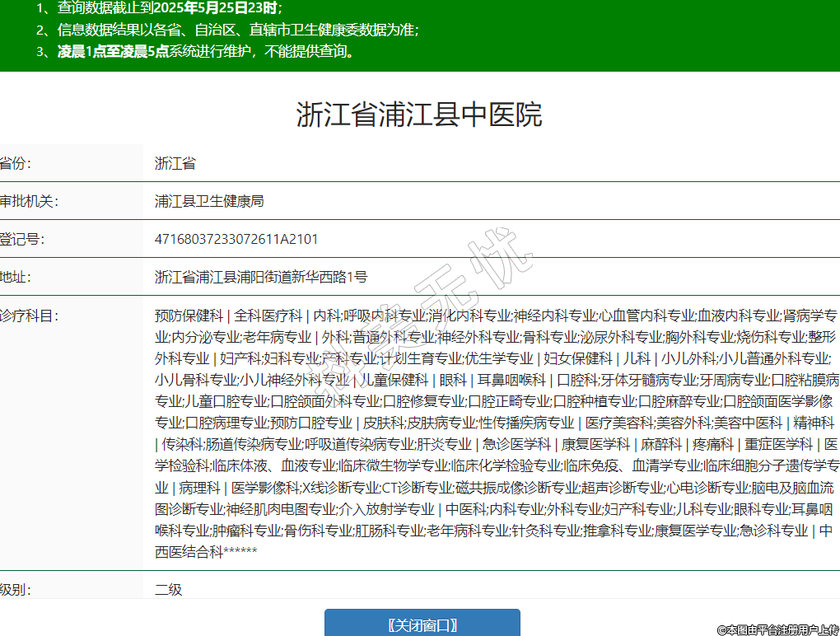Click the 本图由平台注册用户上传 watermark text

pos(777,629)
